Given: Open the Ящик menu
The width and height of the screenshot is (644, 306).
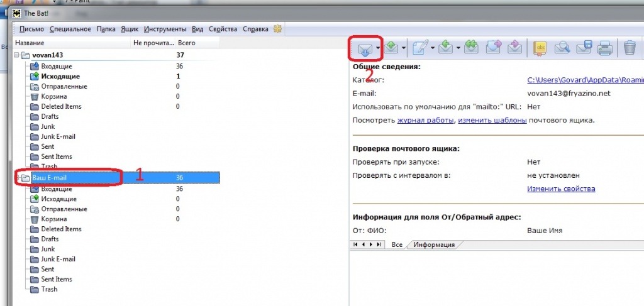Looking at the screenshot, I should [x=129, y=29].
